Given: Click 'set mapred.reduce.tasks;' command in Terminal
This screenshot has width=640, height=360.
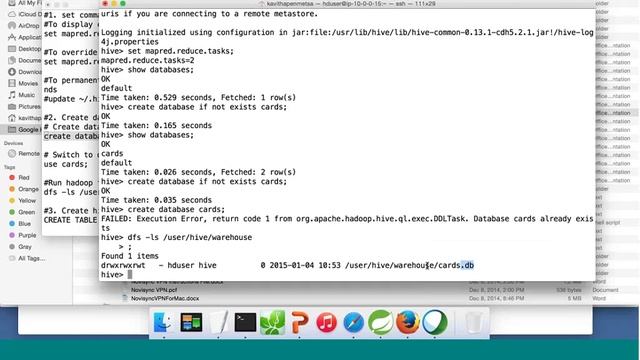Looking at the screenshot, I should 180,51.
